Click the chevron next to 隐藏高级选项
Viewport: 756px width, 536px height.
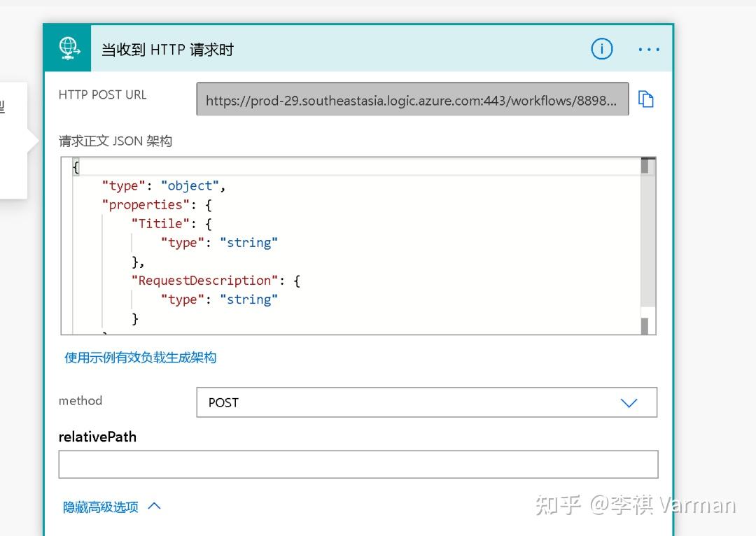click(154, 506)
